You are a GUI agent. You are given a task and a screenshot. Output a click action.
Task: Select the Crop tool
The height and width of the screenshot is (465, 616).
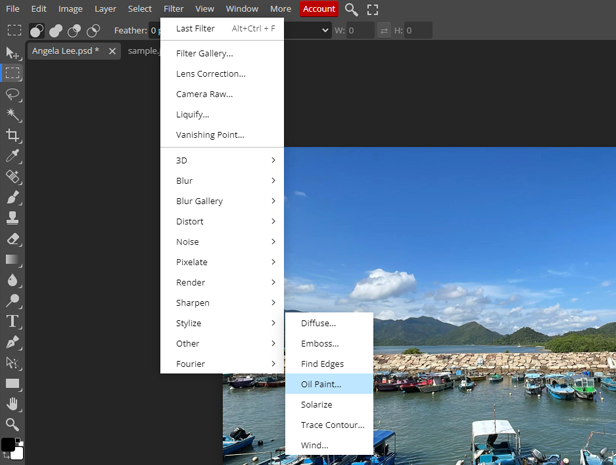pos(13,136)
